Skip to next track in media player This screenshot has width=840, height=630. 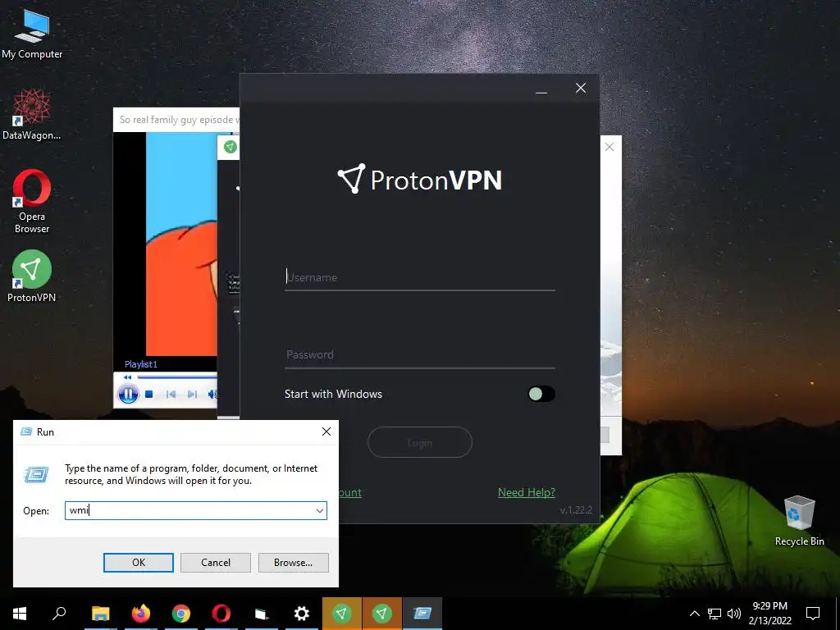tap(192, 395)
